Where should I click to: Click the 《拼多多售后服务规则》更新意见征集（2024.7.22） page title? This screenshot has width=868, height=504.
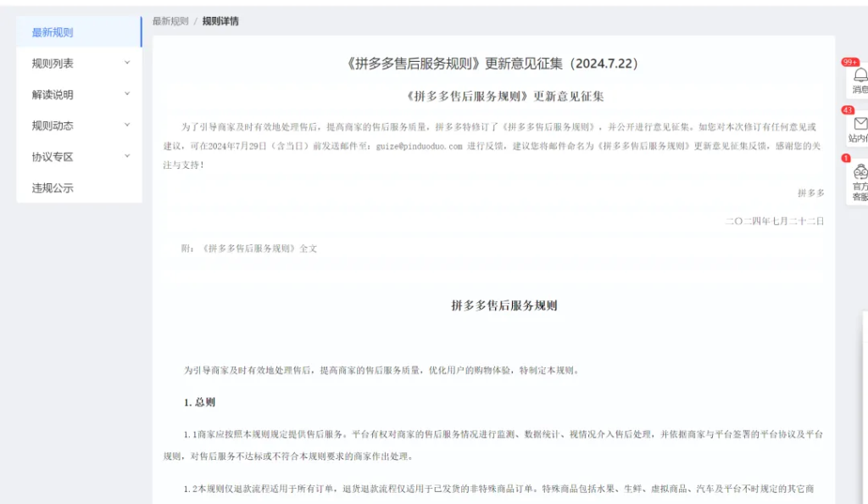(493, 63)
